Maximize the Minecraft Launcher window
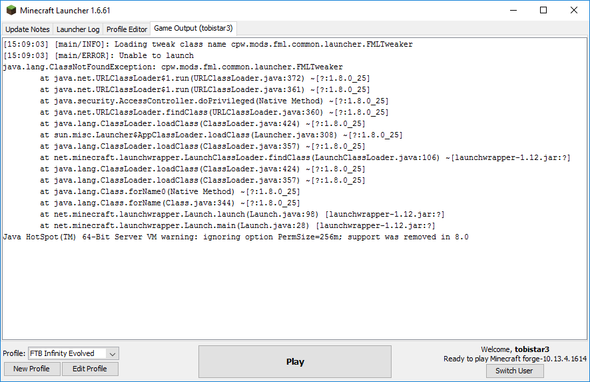Viewport: 590px width, 382px height. [x=543, y=11]
